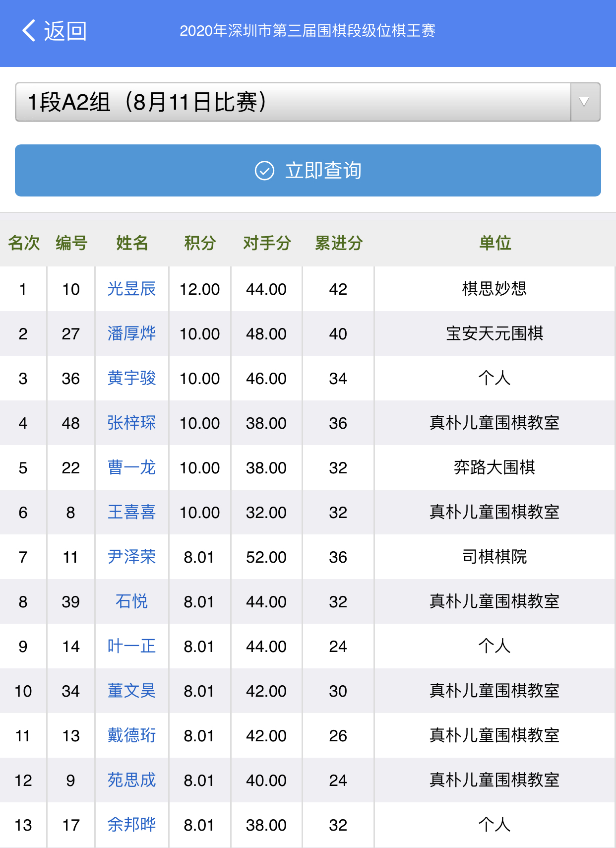616x848 pixels.
Task: Select player 石悦 link
Action: [131, 601]
